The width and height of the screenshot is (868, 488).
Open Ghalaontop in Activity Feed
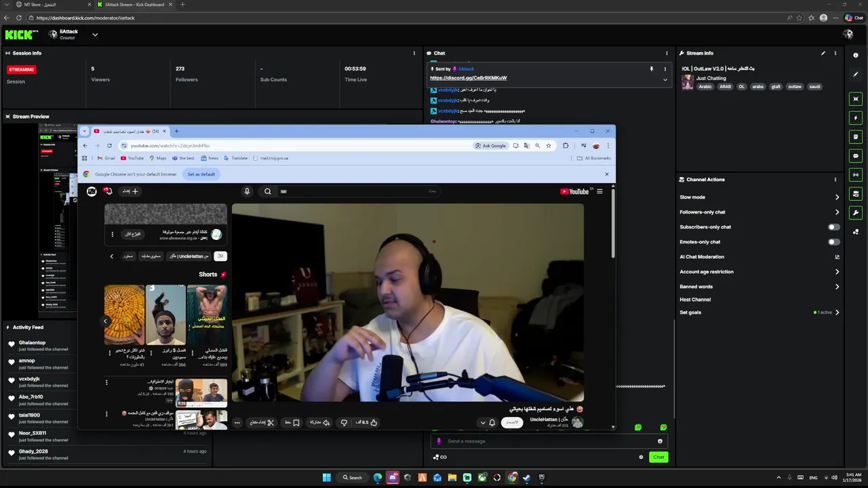(32, 343)
